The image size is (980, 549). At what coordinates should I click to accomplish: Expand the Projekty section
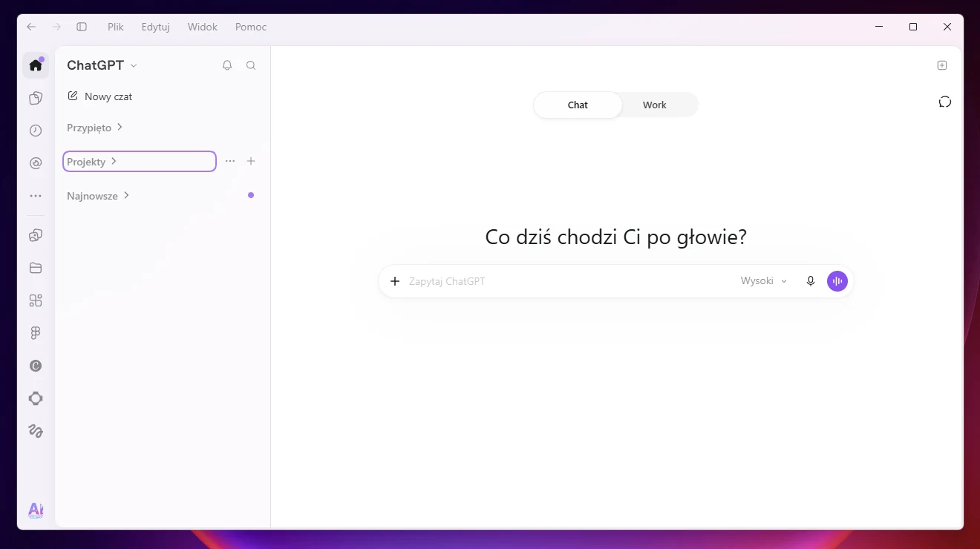tap(140, 162)
